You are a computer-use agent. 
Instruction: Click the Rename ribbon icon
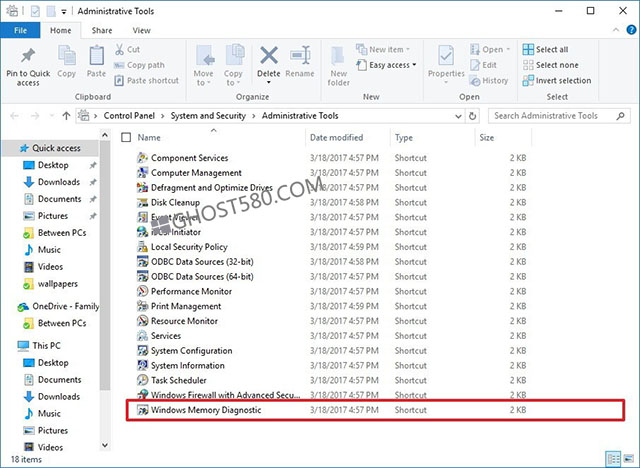coord(300,55)
